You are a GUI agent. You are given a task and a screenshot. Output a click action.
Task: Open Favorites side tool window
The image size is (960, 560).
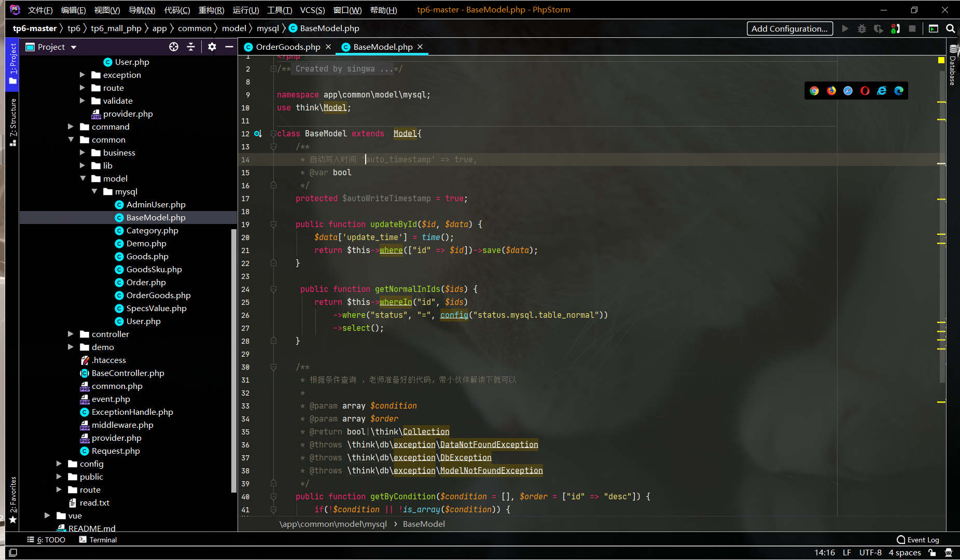(13, 500)
